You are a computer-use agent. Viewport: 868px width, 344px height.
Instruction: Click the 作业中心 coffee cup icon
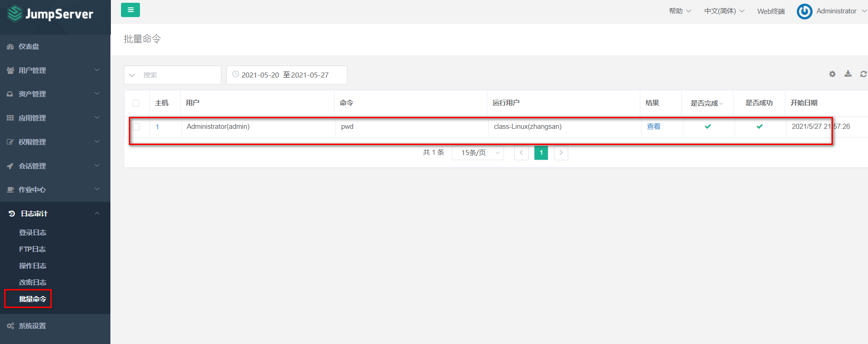pyautogui.click(x=10, y=189)
